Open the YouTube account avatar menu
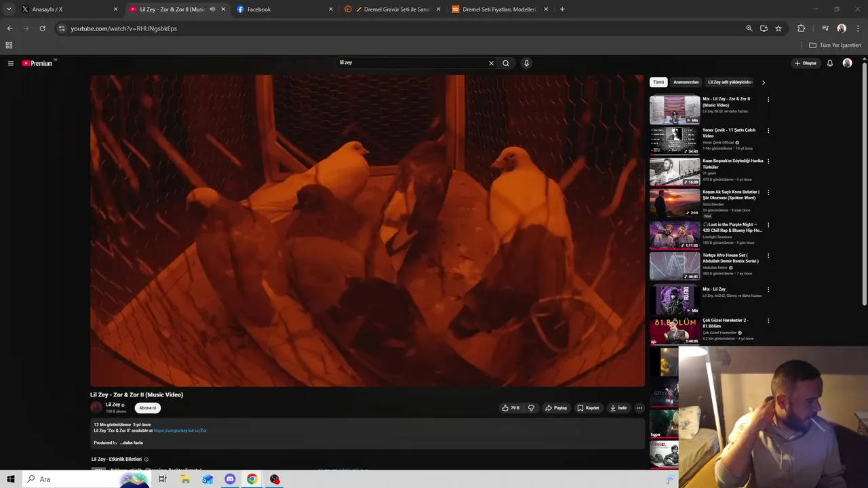The width and height of the screenshot is (868, 488). point(847,63)
